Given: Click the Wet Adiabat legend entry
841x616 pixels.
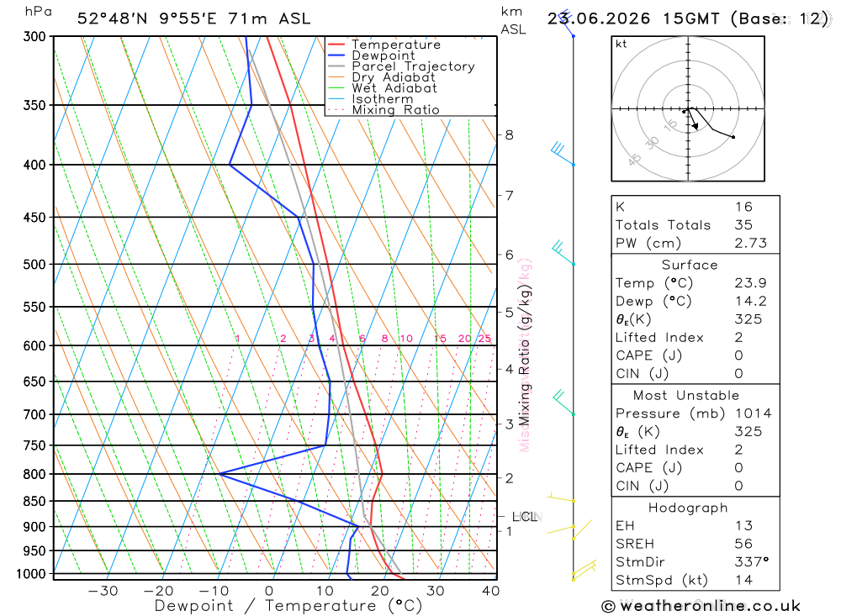Looking at the screenshot, I should point(383,88).
